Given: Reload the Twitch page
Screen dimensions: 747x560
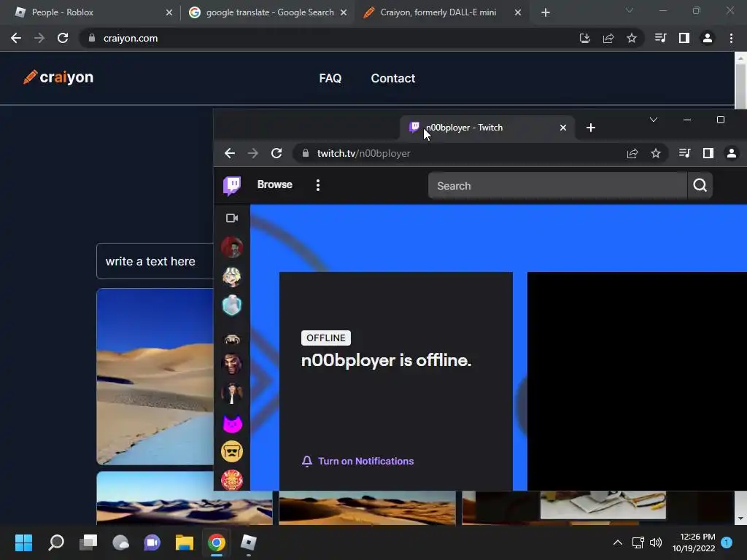Looking at the screenshot, I should pos(276,153).
